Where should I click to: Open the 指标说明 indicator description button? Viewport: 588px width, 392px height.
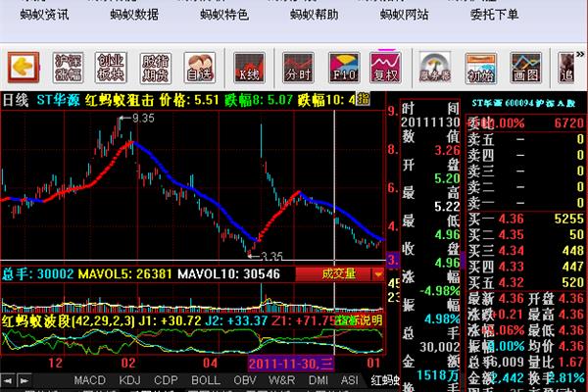[359, 320]
